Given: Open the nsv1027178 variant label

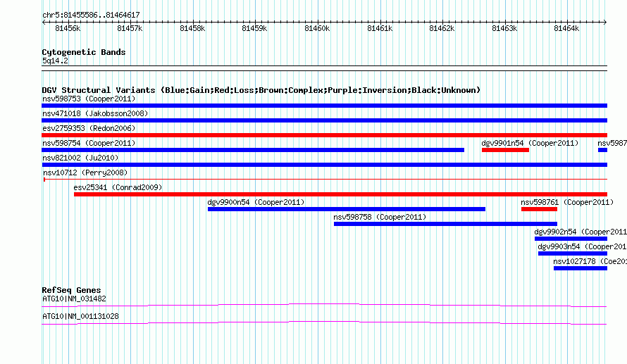Looking at the screenshot, I should pyautogui.click(x=590, y=261).
